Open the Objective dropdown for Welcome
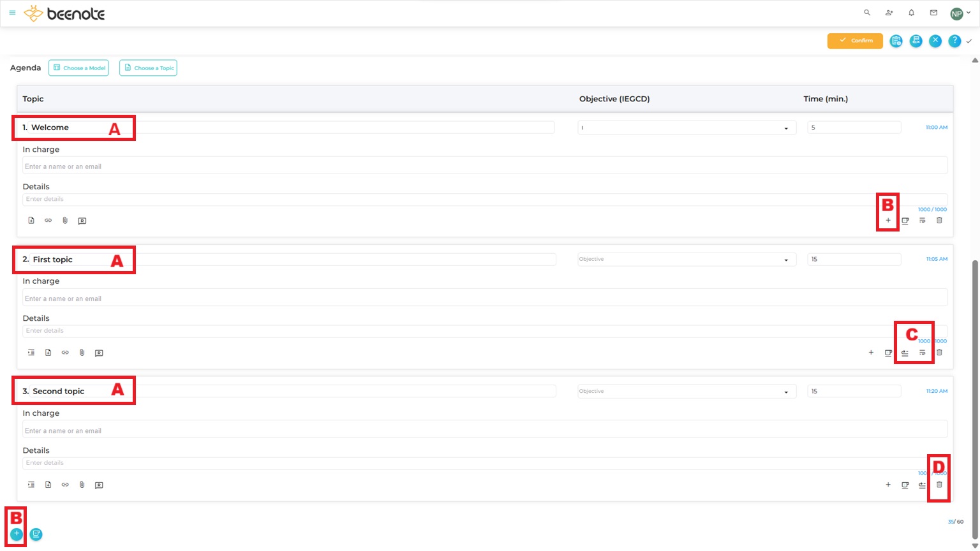 click(687, 128)
